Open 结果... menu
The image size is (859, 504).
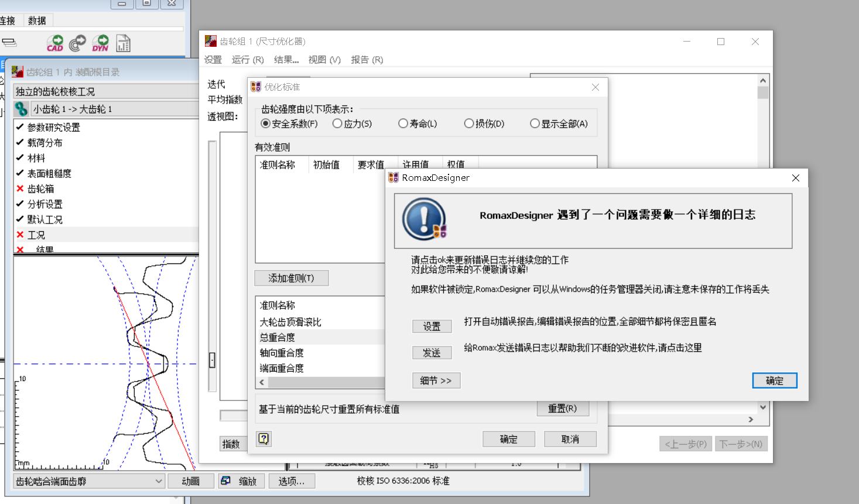pyautogui.click(x=286, y=60)
